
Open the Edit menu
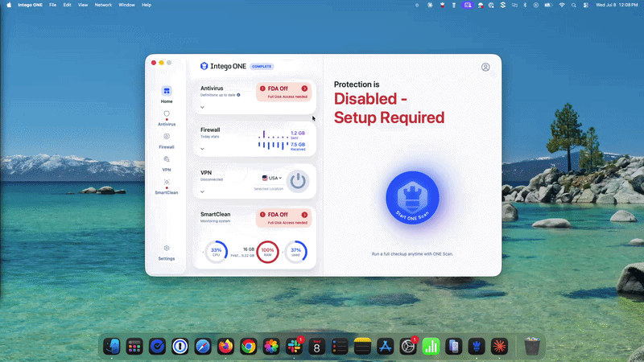click(x=67, y=5)
